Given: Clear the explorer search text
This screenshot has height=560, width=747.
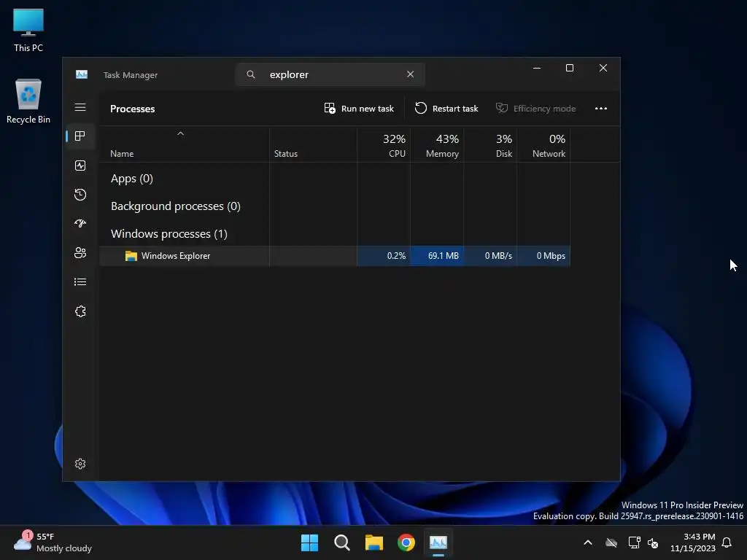Looking at the screenshot, I should [410, 74].
